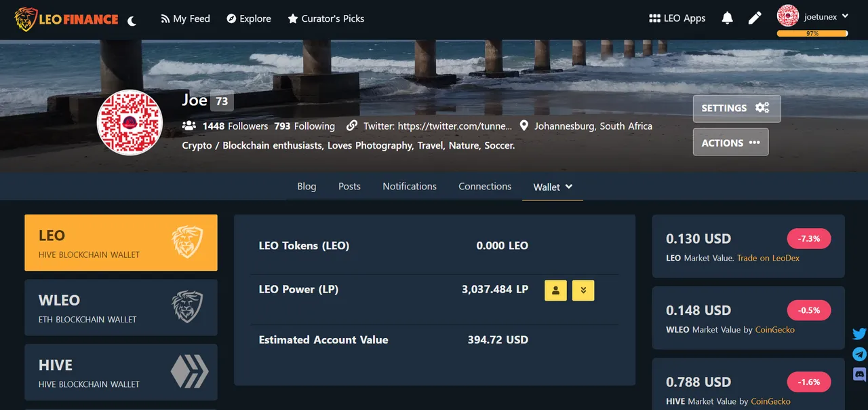Viewport: 868px width, 410px height.
Task: Click the pencil write-post icon
Action: point(755,18)
